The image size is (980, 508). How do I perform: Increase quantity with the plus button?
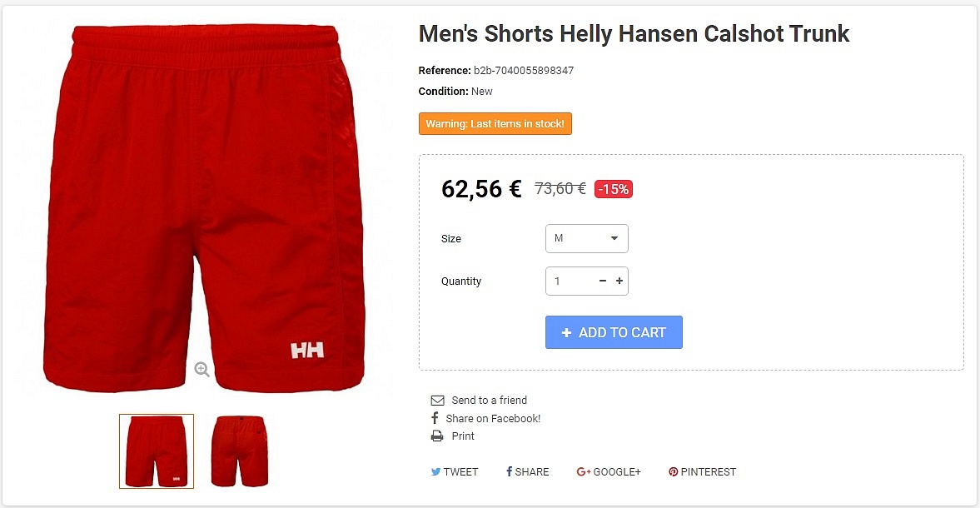coord(619,281)
